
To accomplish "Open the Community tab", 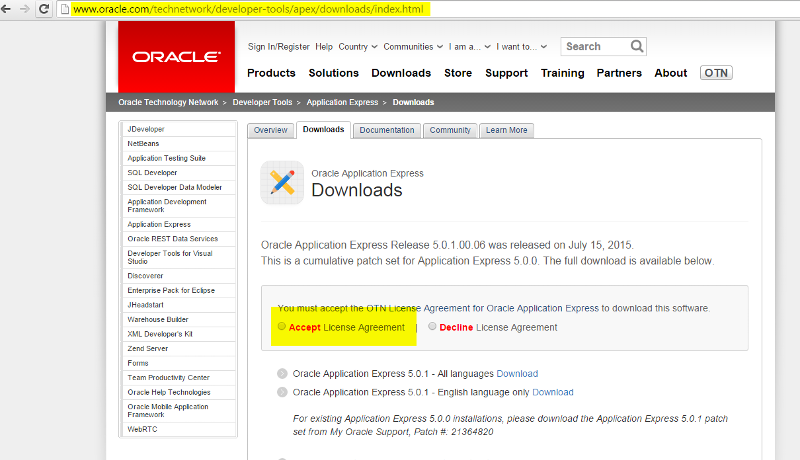I will coord(450,130).
